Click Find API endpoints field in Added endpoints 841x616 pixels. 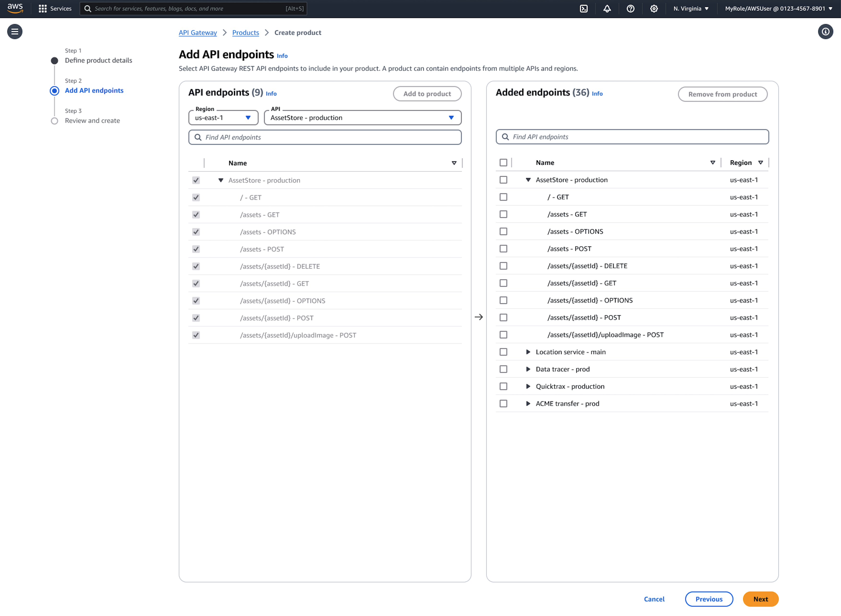point(632,137)
